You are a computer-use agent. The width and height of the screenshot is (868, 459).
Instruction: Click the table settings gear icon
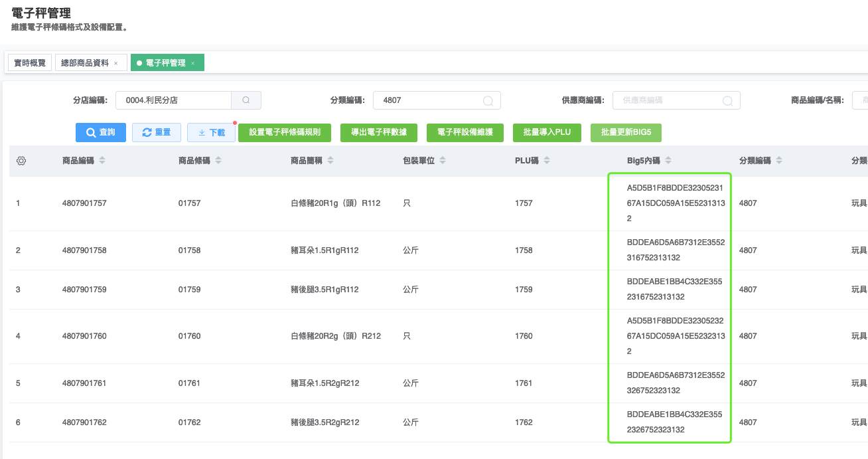tap(21, 161)
